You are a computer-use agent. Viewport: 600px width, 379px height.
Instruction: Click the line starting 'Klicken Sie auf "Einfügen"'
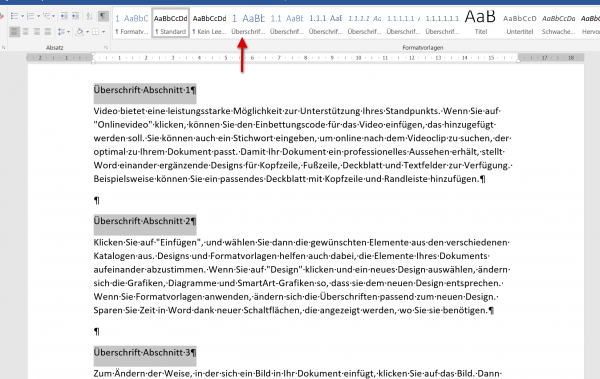[x=302, y=243]
